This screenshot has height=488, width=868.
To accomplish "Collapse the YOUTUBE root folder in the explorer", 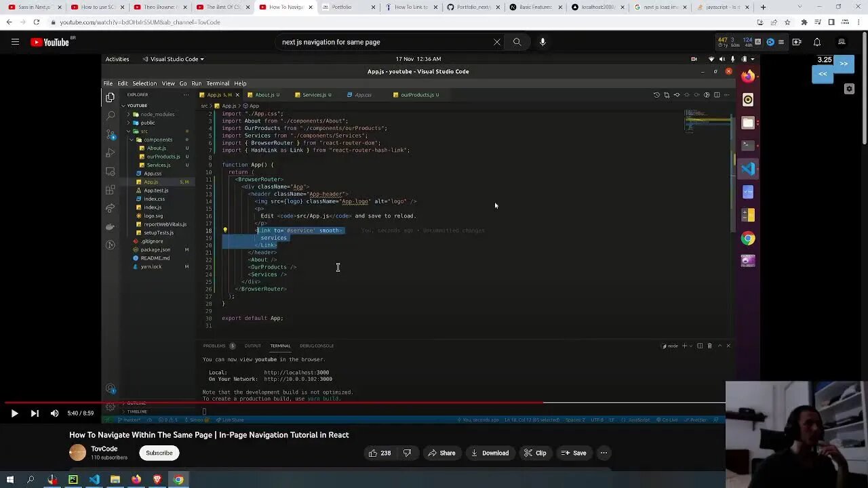I will tap(137, 106).
